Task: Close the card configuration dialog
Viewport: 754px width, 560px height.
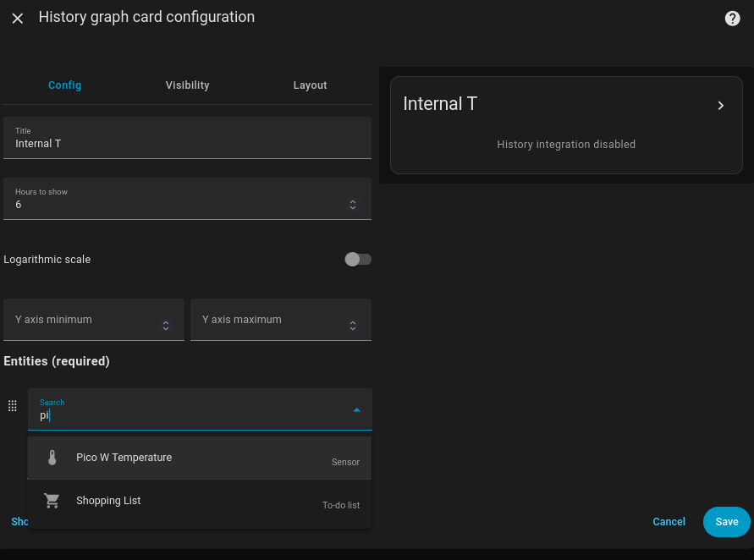Action: coord(17,19)
